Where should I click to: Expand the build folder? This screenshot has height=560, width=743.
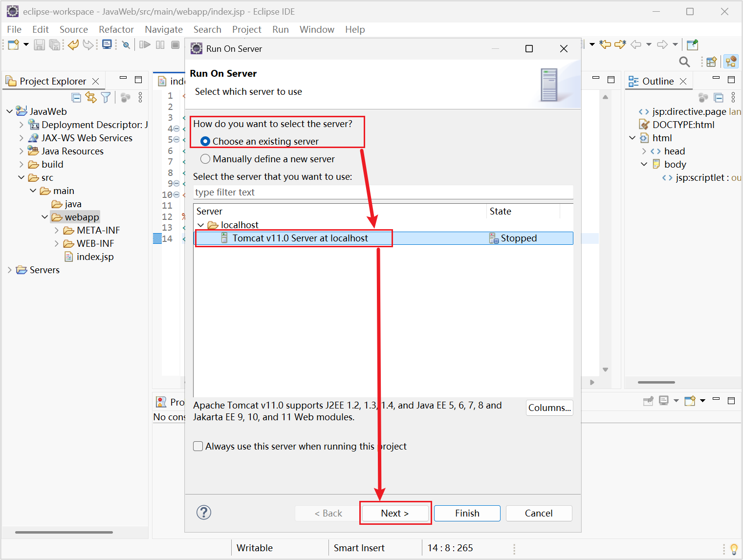(x=21, y=164)
